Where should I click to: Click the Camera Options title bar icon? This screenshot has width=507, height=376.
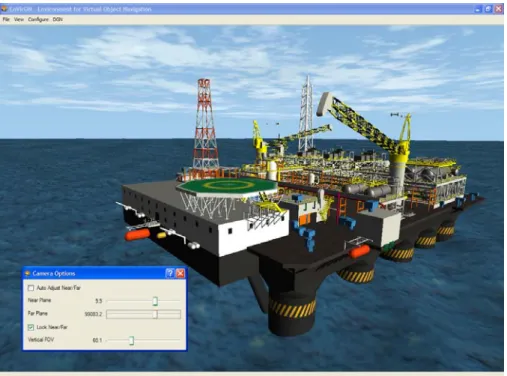tap(27, 273)
